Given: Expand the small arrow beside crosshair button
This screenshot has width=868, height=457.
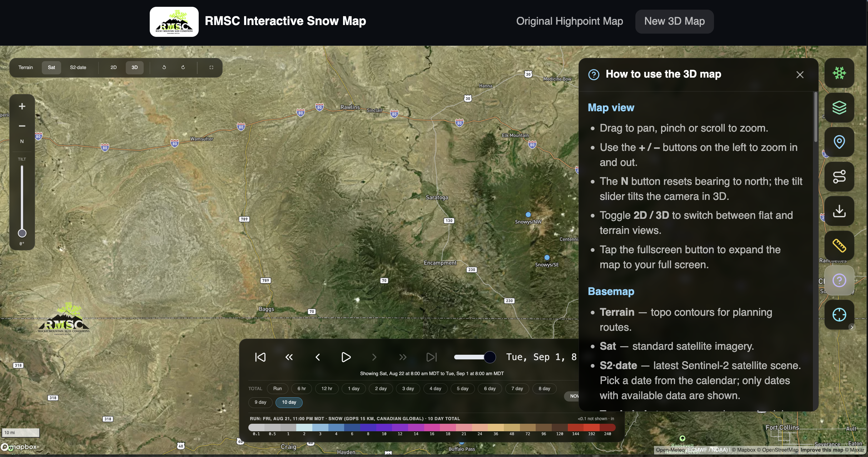Looking at the screenshot, I should pos(852,327).
